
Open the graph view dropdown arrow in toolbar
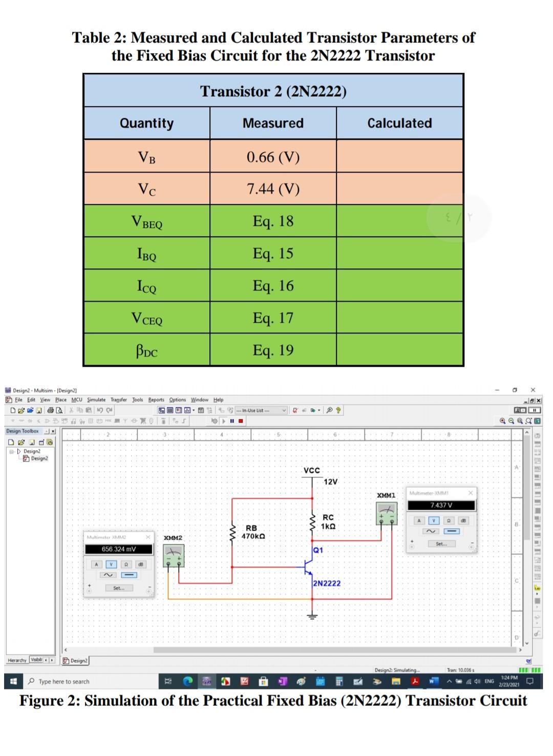click(x=193, y=409)
